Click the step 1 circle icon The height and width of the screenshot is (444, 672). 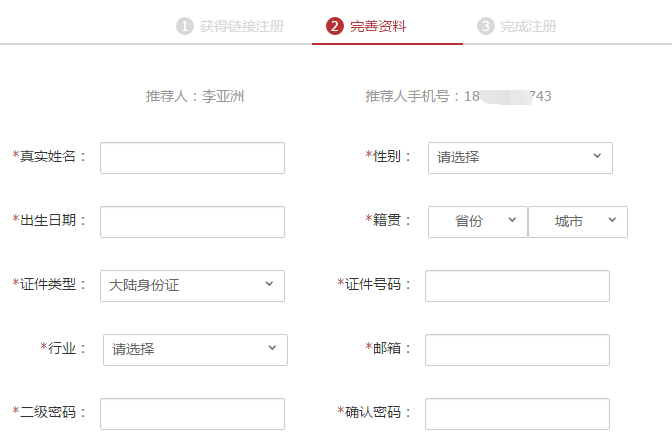click(185, 26)
